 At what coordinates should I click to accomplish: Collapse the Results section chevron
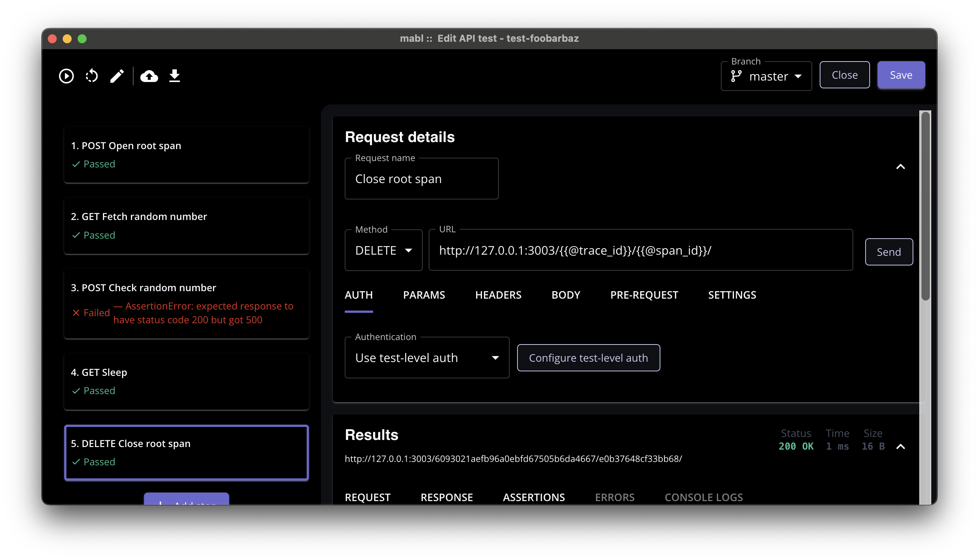[x=900, y=447]
